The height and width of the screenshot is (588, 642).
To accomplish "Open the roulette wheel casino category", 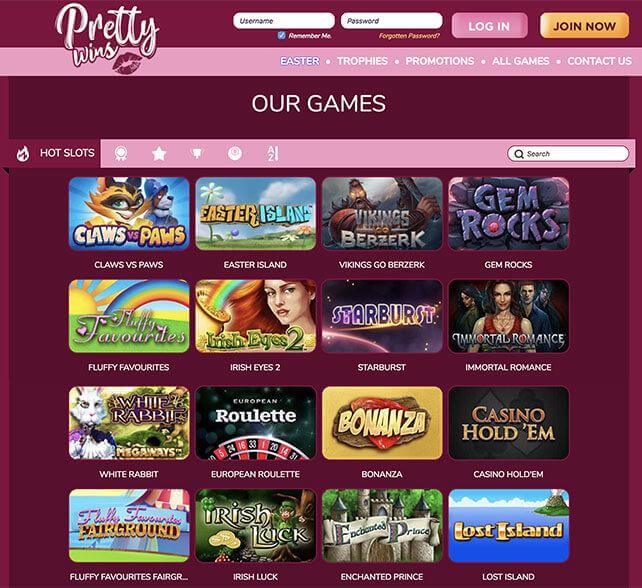I will (235, 154).
